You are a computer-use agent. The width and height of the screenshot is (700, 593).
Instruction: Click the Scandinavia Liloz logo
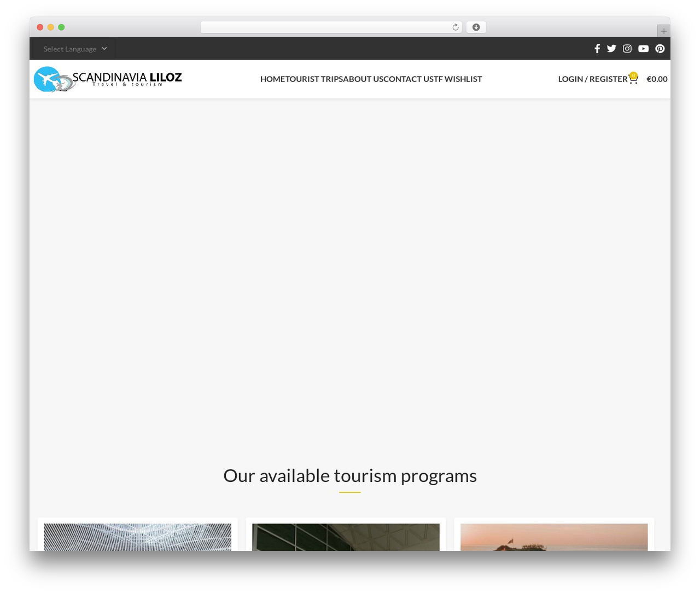(x=108, y=79)
